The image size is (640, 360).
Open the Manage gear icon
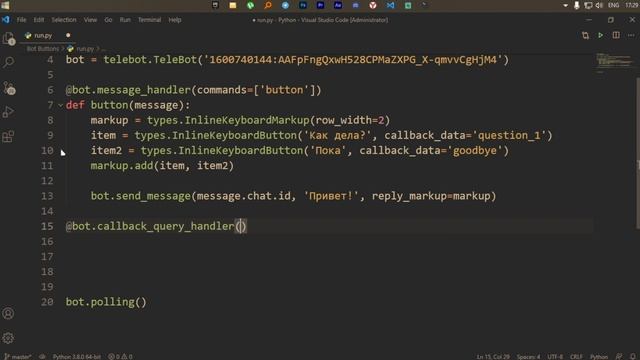8,338
